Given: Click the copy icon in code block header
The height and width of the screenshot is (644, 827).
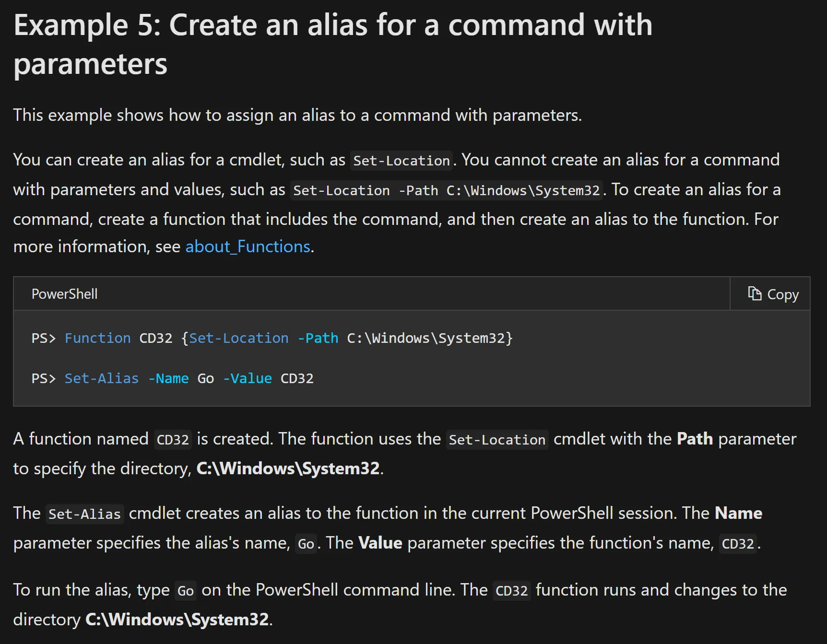Looking at the screenshot, I should (755, 293).
